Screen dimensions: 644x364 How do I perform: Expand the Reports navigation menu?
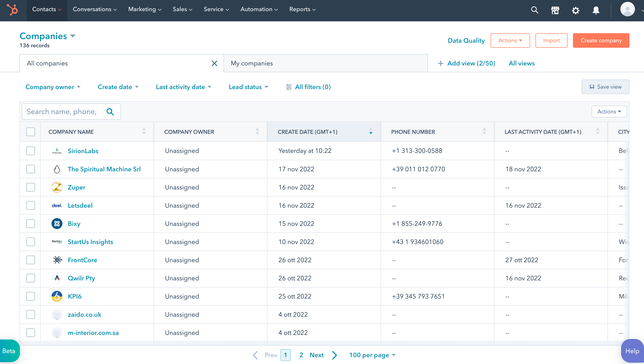(302, 9)
